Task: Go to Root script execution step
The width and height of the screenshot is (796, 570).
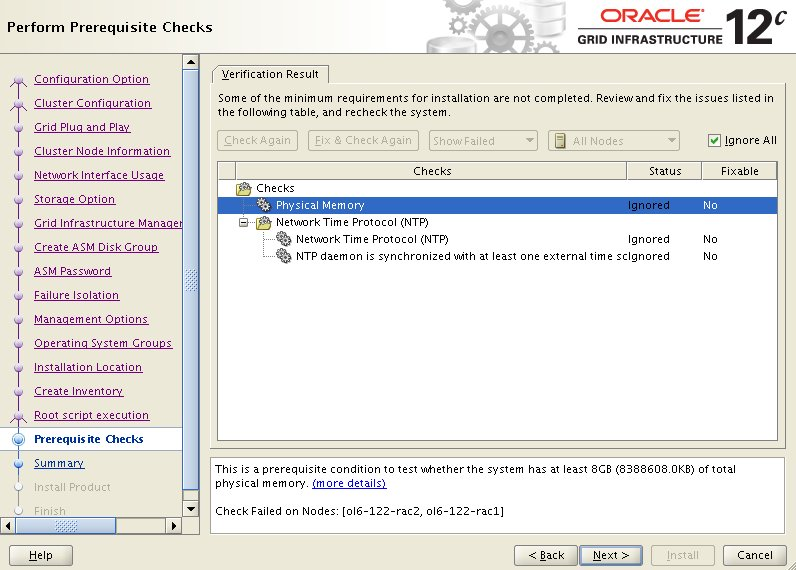Action: tap(91, 415)
